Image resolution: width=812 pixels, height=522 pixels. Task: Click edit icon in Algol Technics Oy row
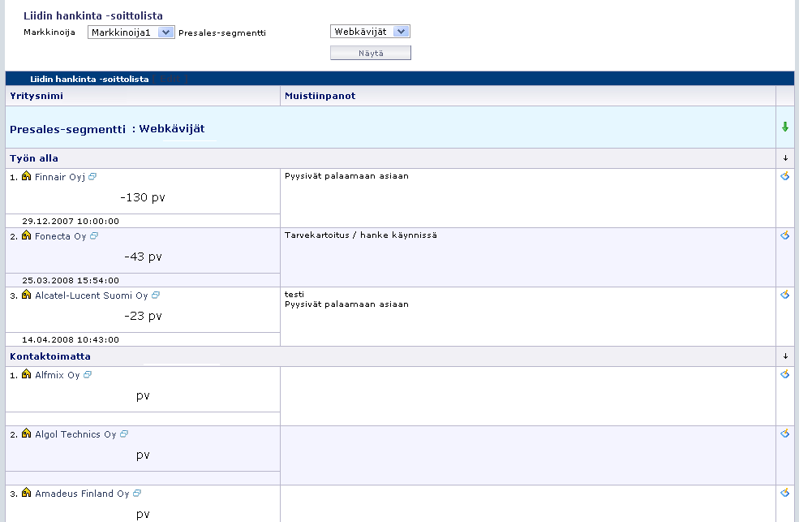click(785, 434)
